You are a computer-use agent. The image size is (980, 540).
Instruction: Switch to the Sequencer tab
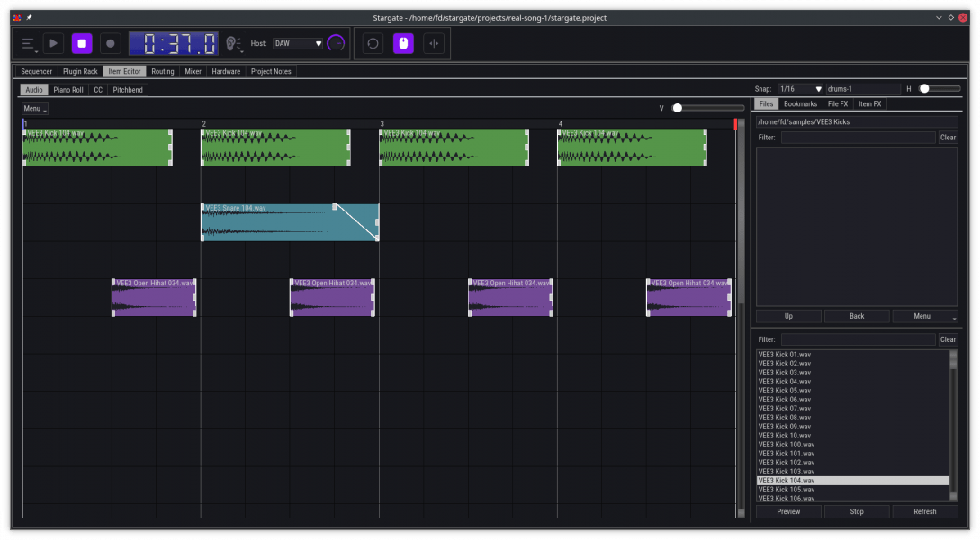tap(36, 71)
